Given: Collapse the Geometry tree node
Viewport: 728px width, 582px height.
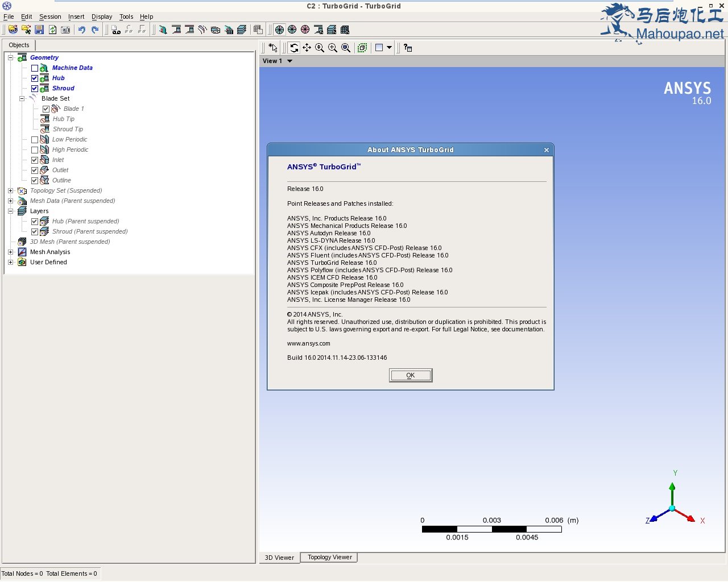Looking at the screenshot, I should click(10, 57).
